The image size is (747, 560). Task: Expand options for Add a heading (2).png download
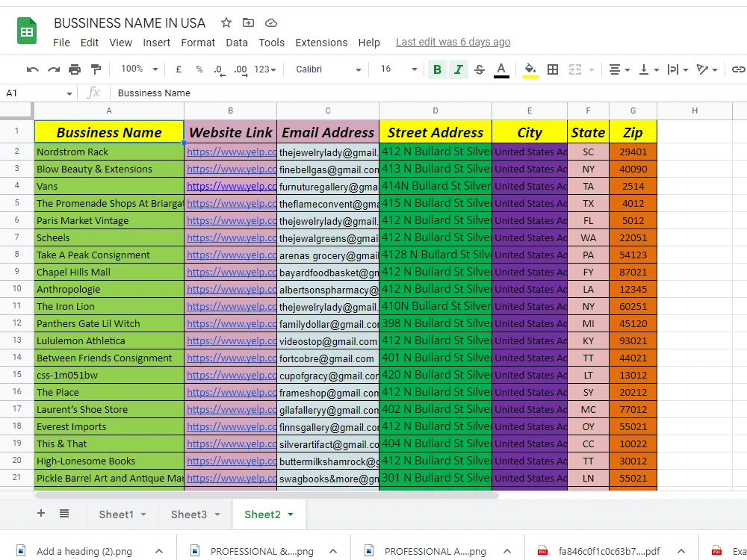(x=159, y=552)
